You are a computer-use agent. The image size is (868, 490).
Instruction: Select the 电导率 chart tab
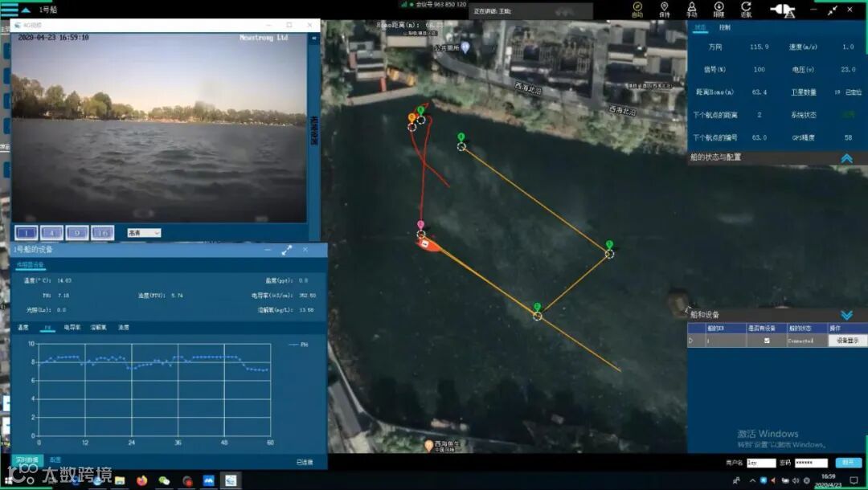point(72,328)
